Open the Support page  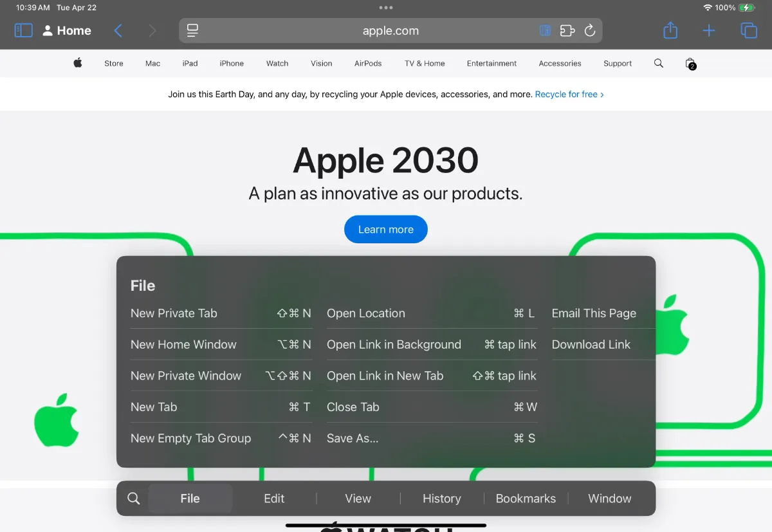click(618, 63)
